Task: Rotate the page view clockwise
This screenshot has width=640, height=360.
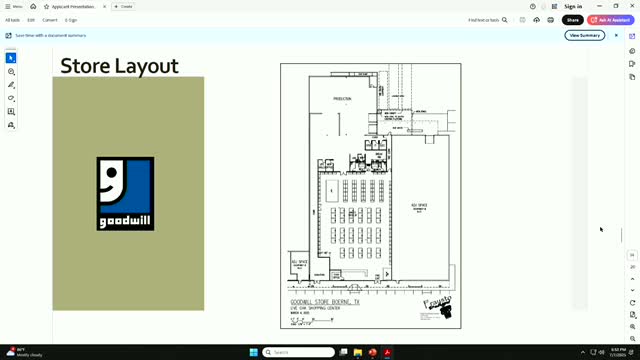Action: click(x=633, y=303)
